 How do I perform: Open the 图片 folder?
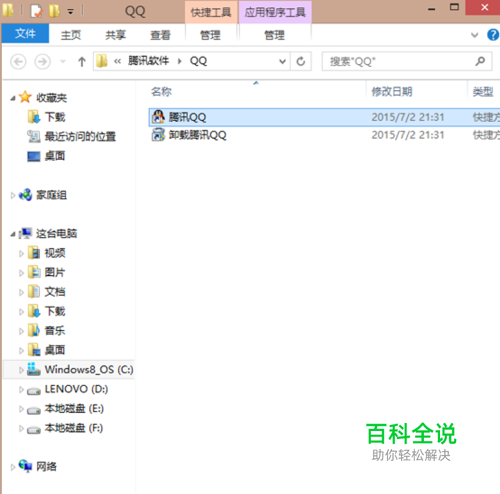click(x=55, y=272)
